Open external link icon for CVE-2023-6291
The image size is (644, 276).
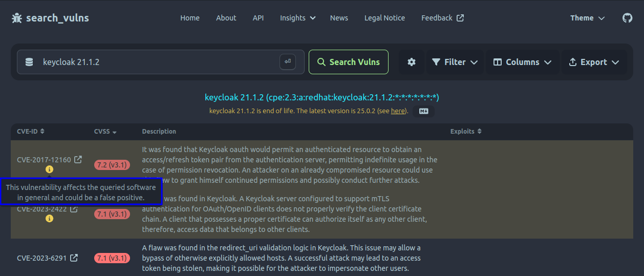pos(74,258)
